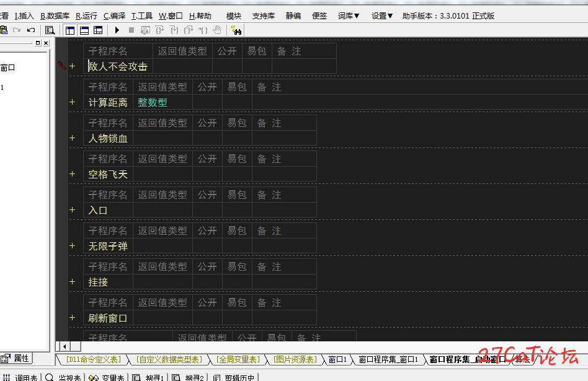Toggle the left work panel layout icon
Viewport: 588px width, 381px height.
pos(70,30)
